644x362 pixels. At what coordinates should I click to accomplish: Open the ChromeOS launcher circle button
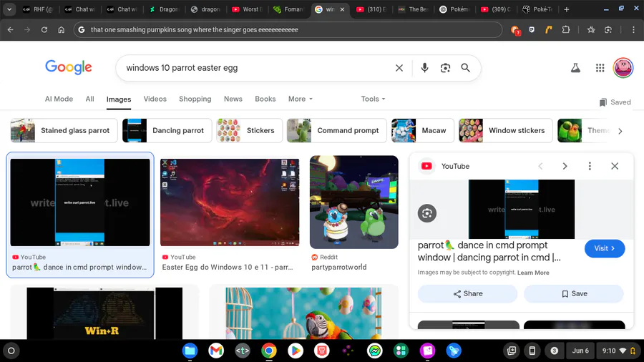[11, 351]
